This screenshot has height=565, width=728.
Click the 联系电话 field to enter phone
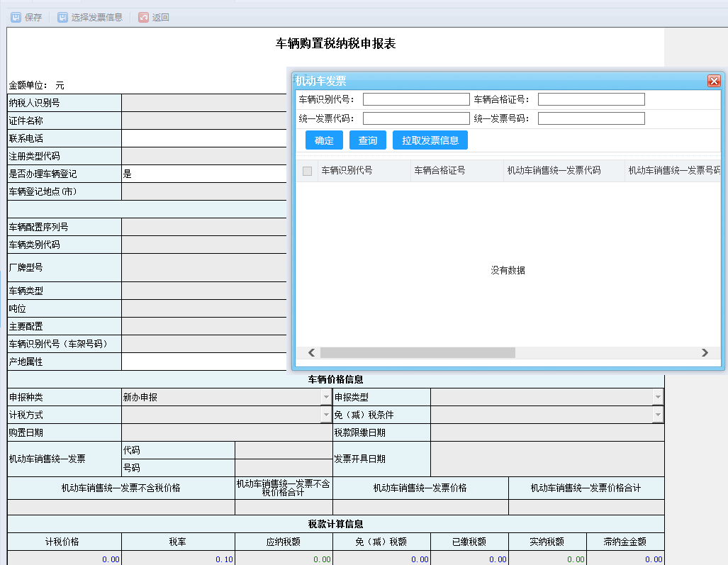pos(205,138)
